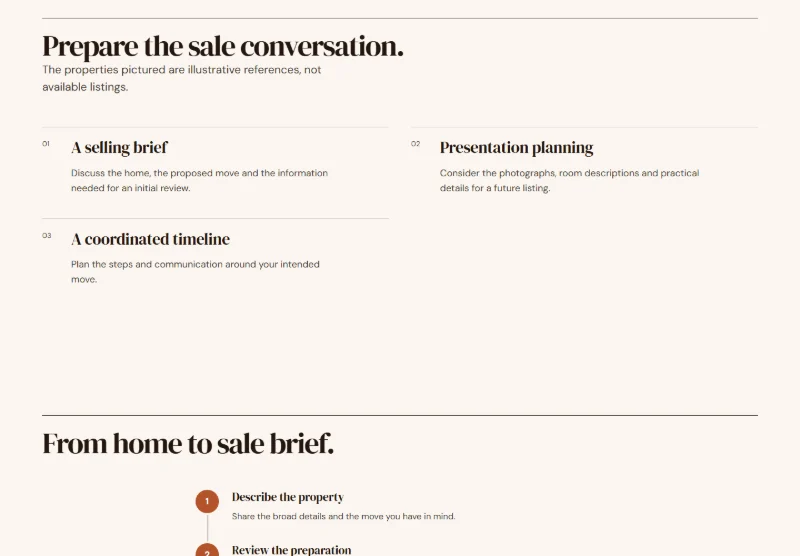800x556 pixels.
Task: Click 'Share the broad details' step text
Action: pos(343,516)
